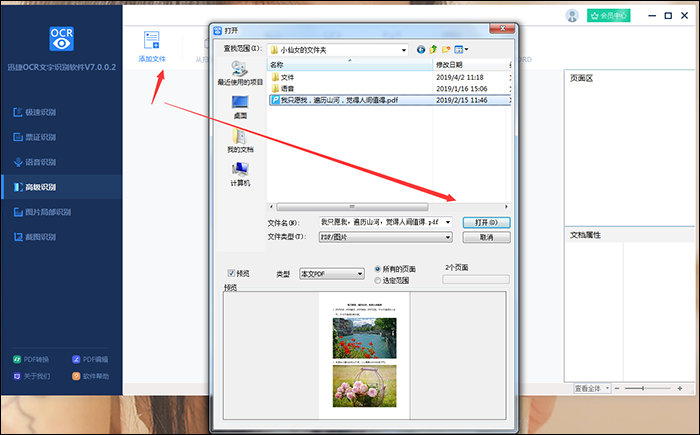Create a new folder icon
The image size is (700, 435).
click(446, 50)
